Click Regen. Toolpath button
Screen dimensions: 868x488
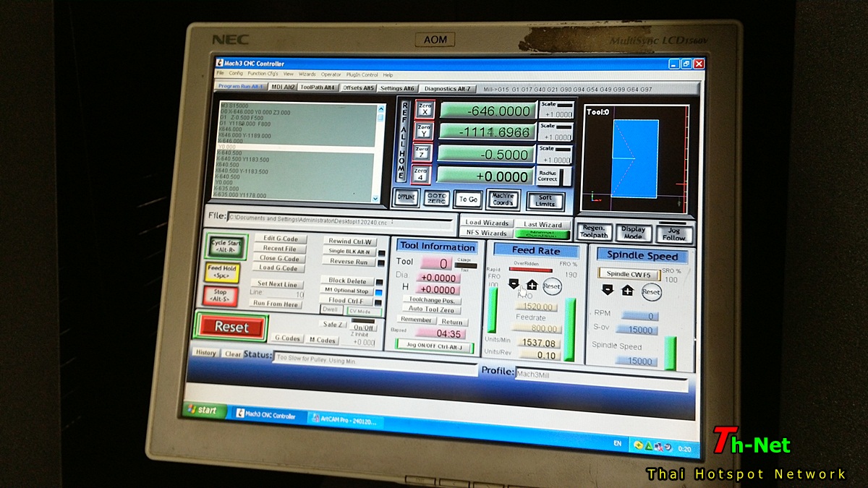coord(594,232)
